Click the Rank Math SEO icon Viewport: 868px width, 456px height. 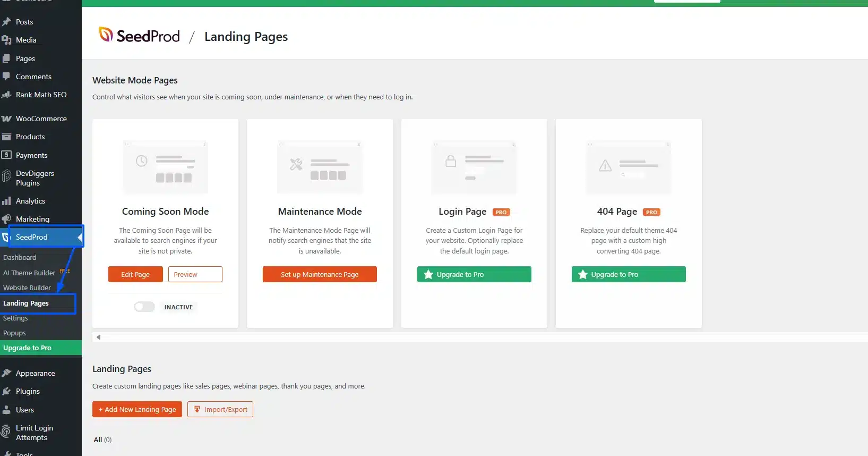tap(6, 95)
